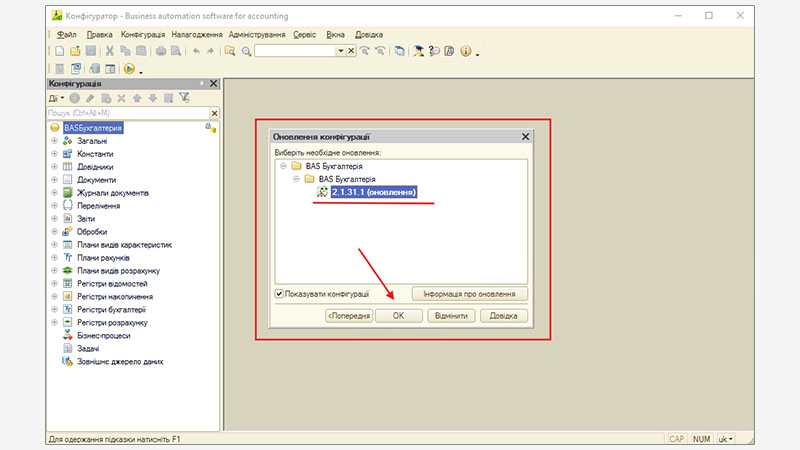Click the Print toolbar icon
This screenshot has height=450, width=800.
pyautogui.click(x=160, y=51)
